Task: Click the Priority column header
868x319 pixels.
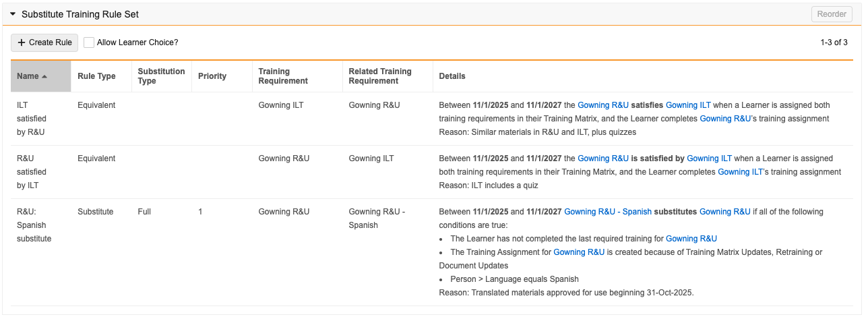Action: pyautogui.click(x=212, y=76)
